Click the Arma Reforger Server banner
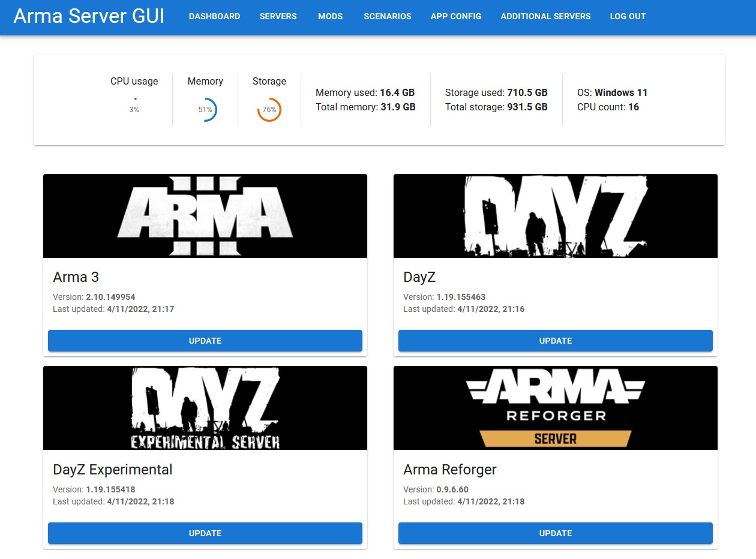This screenshot has width=756, height=559. (556, 408)
